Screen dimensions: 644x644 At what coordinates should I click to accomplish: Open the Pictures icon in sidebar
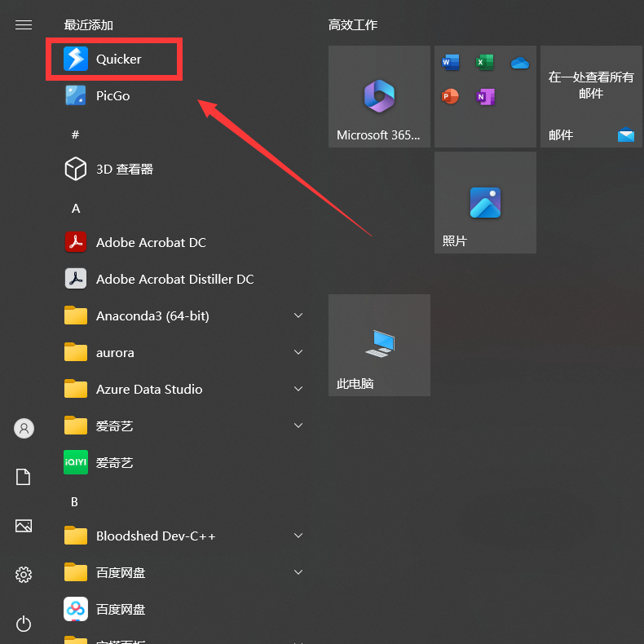coord(24,525)
